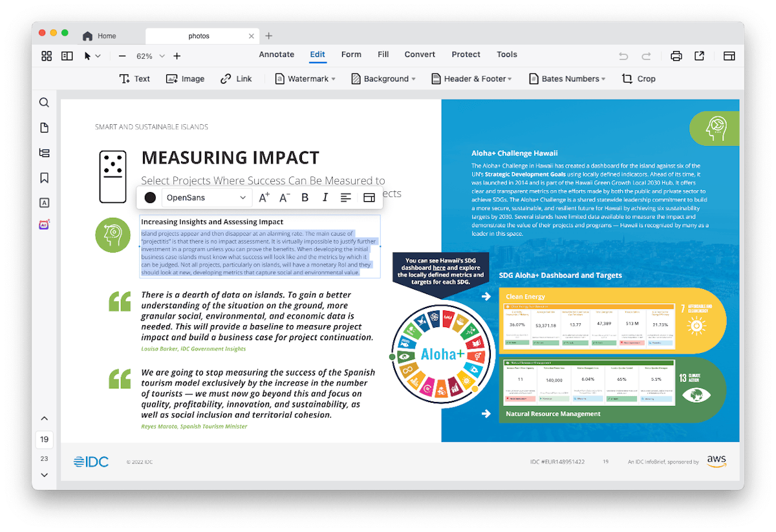776x532 pixels.
Task: Click the 'Increasing Insights and Assessing Impact' heading
Action: click(x=212, y=222)
